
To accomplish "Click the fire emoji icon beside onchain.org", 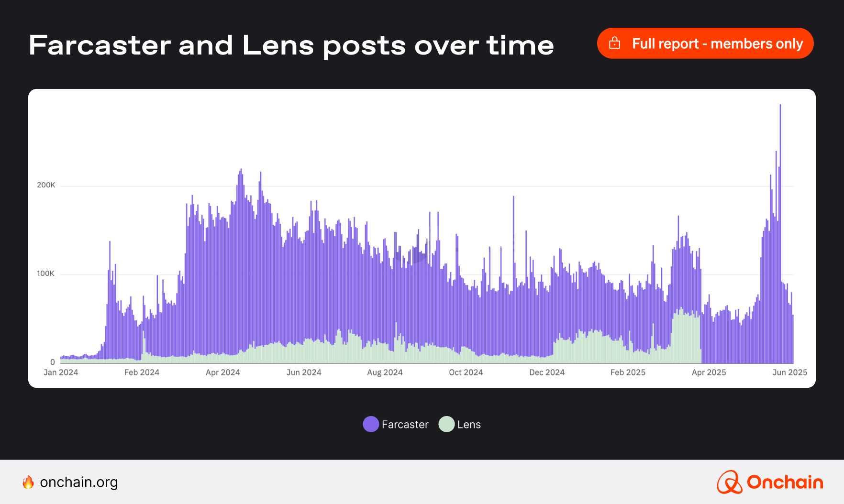I will tap(28, 482).
